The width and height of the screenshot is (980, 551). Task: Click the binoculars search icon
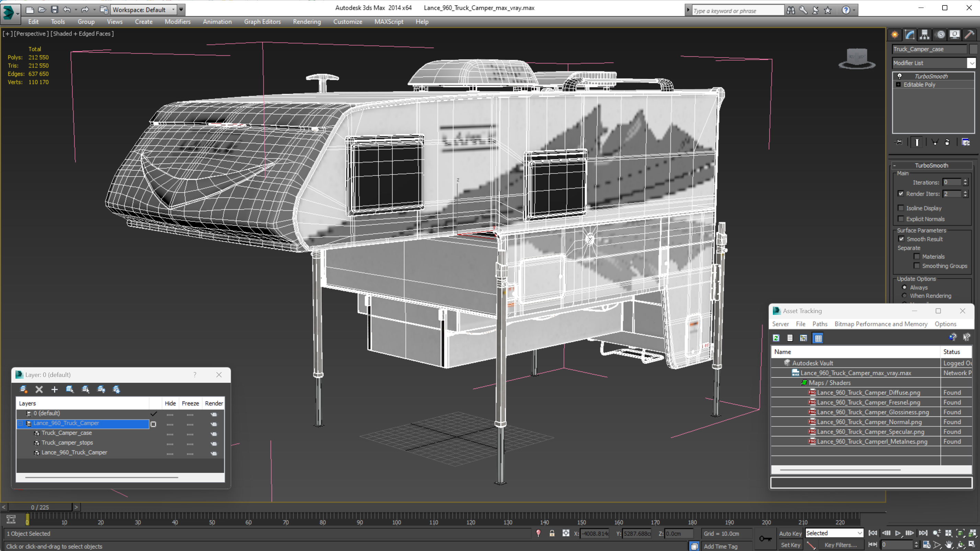pos(791,10)
